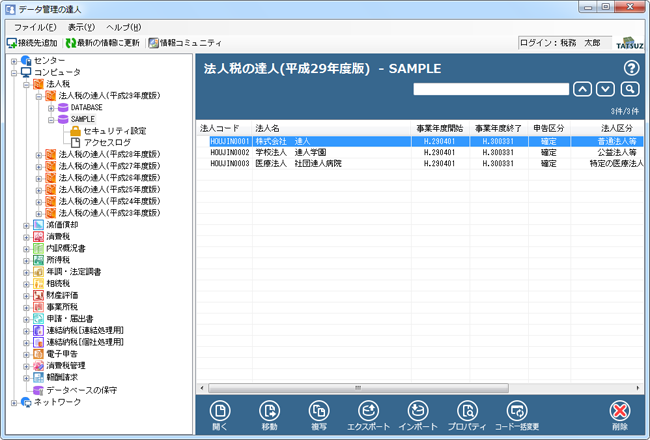This screenshot has width=650, height=440.
Task: Expand the 減価償却 node
Action: (x=27, y=226)
